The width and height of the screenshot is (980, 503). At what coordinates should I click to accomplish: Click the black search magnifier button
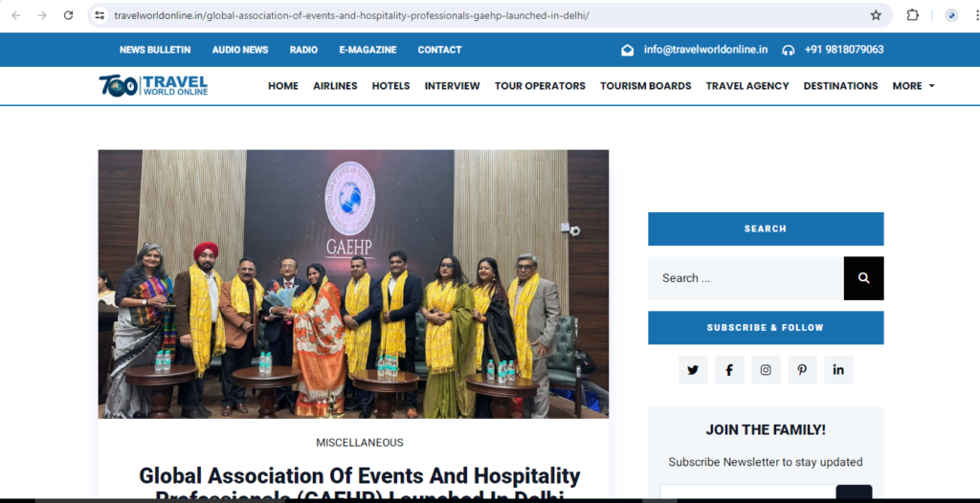coord(863,278)
